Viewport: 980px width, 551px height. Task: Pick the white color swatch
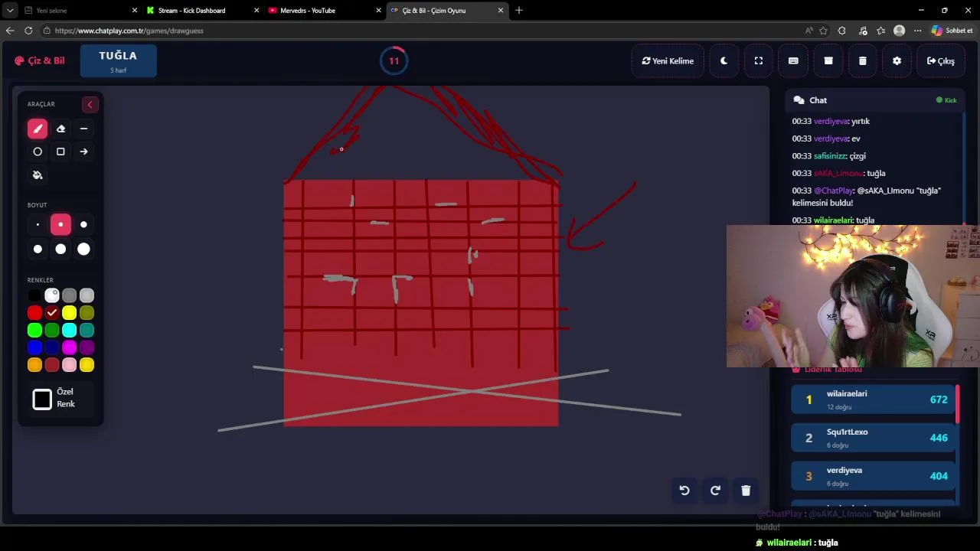pos(52,295)
